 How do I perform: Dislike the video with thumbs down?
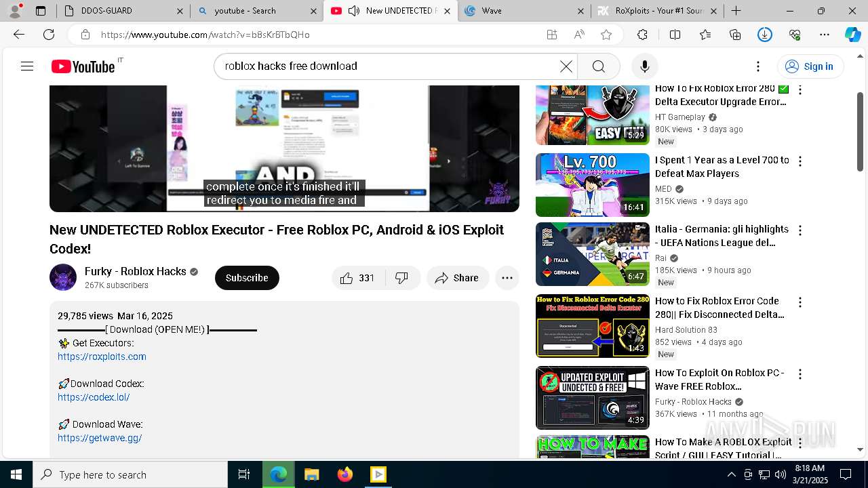402,278
